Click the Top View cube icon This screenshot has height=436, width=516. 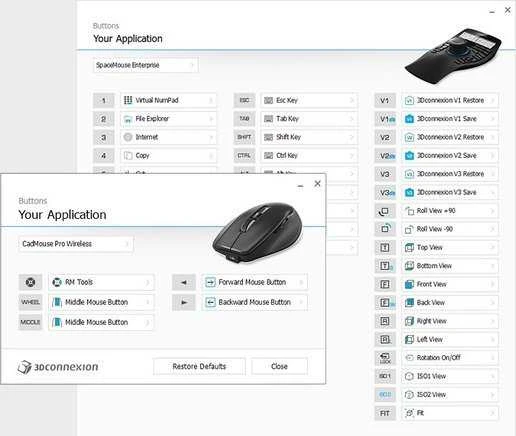click(409, 247)
